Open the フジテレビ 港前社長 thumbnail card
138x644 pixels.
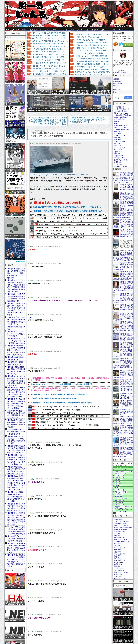[x=48, y=103]
